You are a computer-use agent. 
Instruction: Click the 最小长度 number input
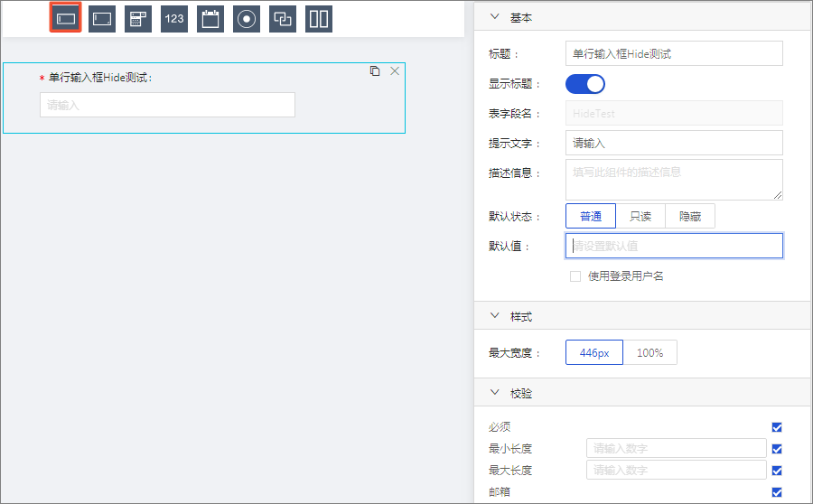pos(676,449)
